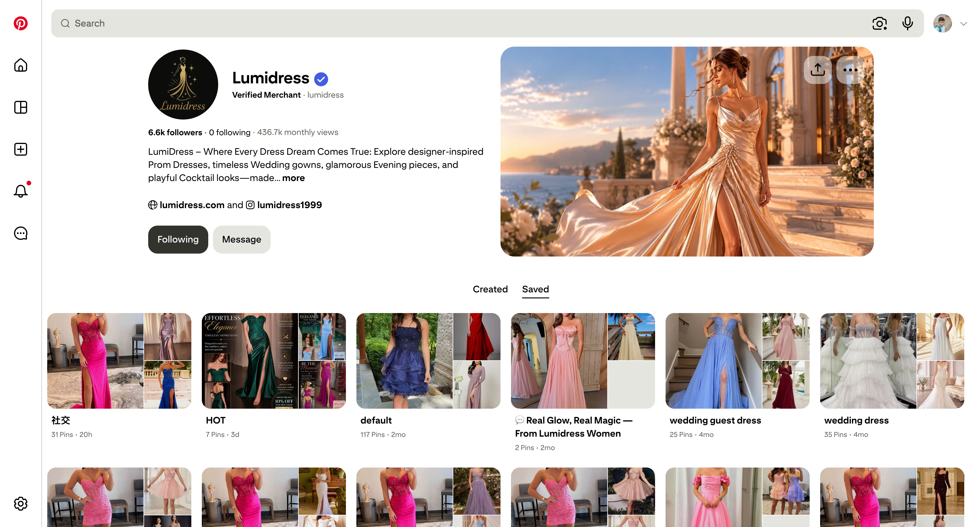The width and height of the screenshot is (980, 527).
Task: Click the '436.7k monthly views' text
Action: point(297,132)
